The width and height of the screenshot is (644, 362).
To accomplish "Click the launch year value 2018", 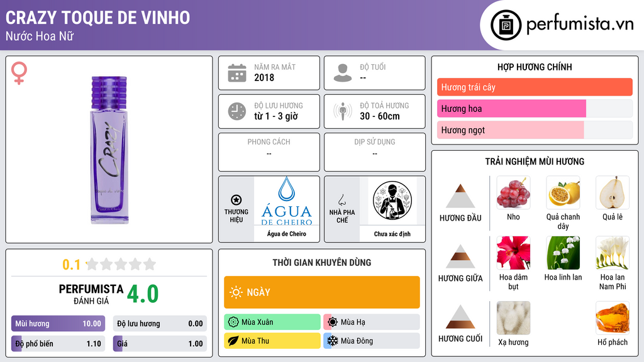I will (264, 77).
